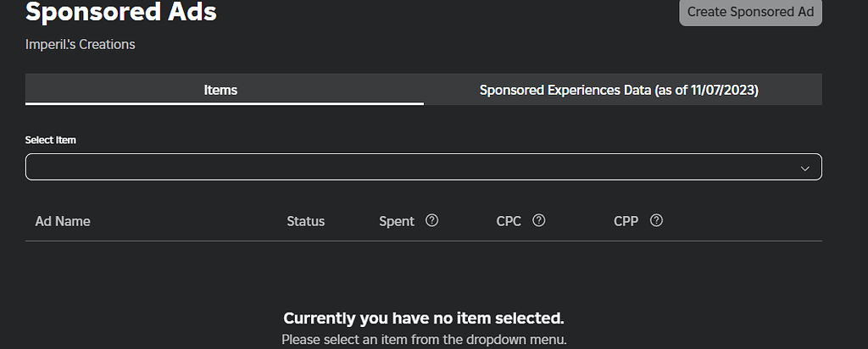Click the CPP column label
The width and height of the screenshot is (868, 349).
[x=626, y=221]
